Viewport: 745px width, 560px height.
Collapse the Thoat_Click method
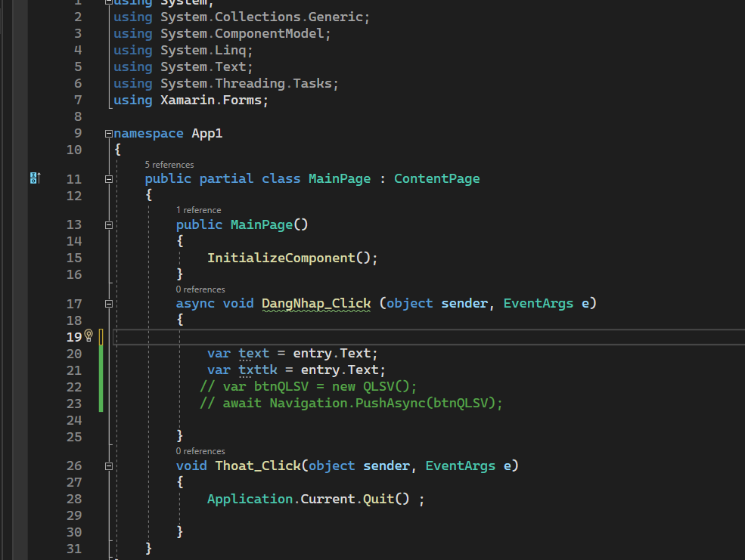(x=108, y=466)
